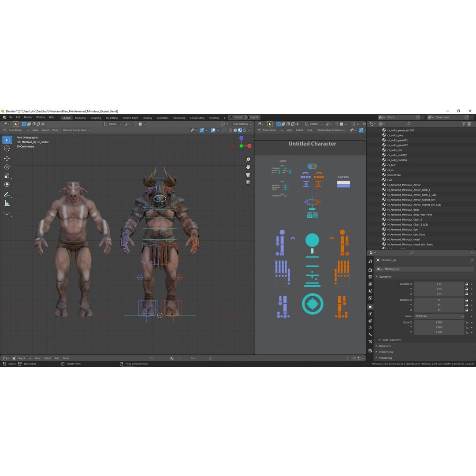This screenshot has height=476, width=476.
Task: Click the outliner filter funnel icon
Action: click(464, 124)
